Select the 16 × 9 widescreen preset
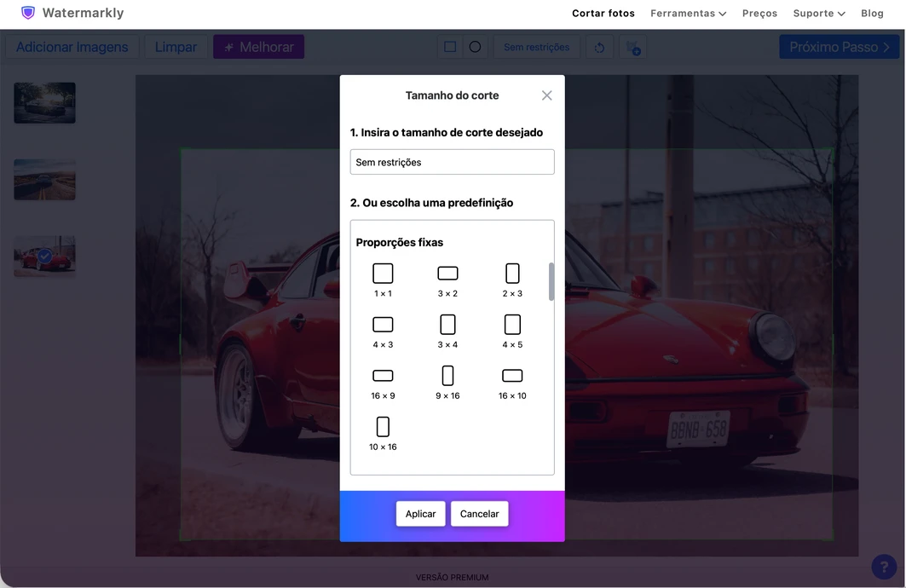906x588 pixels. pyautogui.click(x=383, y=383)
